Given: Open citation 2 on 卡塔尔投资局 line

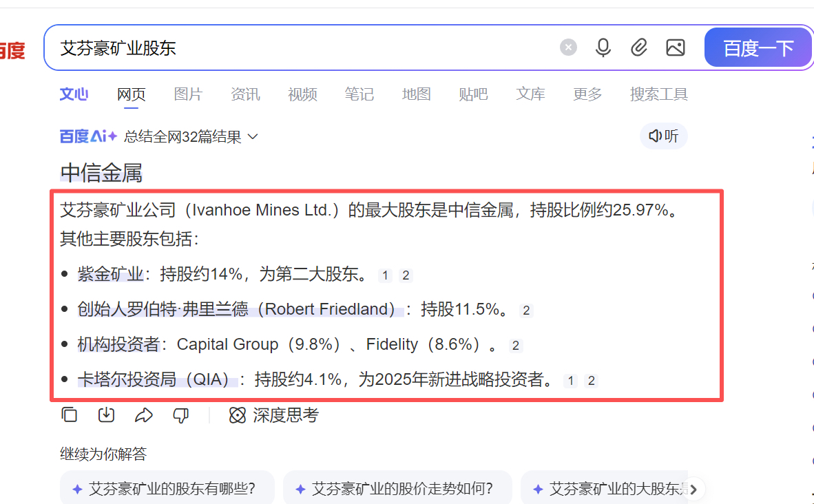Looking at the screenshot, I should coord(592,381).
